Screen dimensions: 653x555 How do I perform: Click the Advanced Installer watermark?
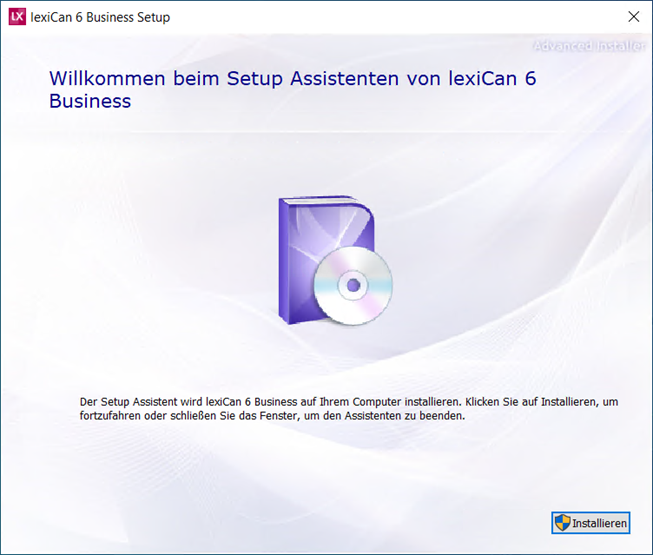589,45
